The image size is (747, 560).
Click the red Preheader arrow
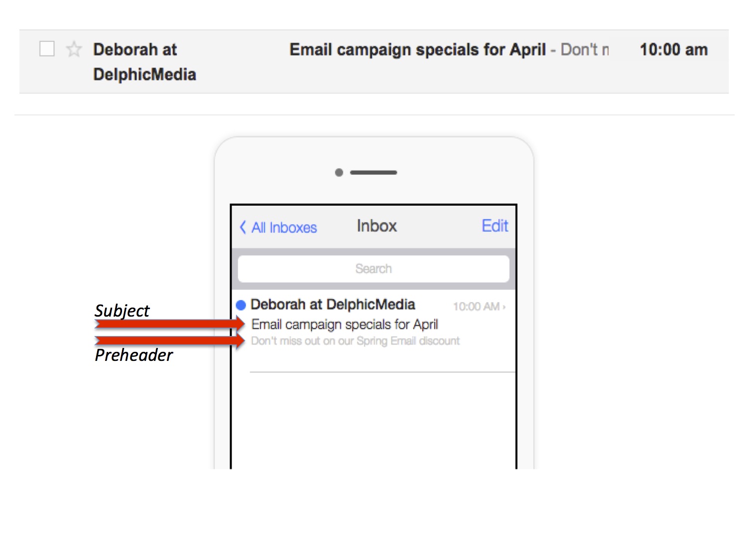(x=170, y=341)
